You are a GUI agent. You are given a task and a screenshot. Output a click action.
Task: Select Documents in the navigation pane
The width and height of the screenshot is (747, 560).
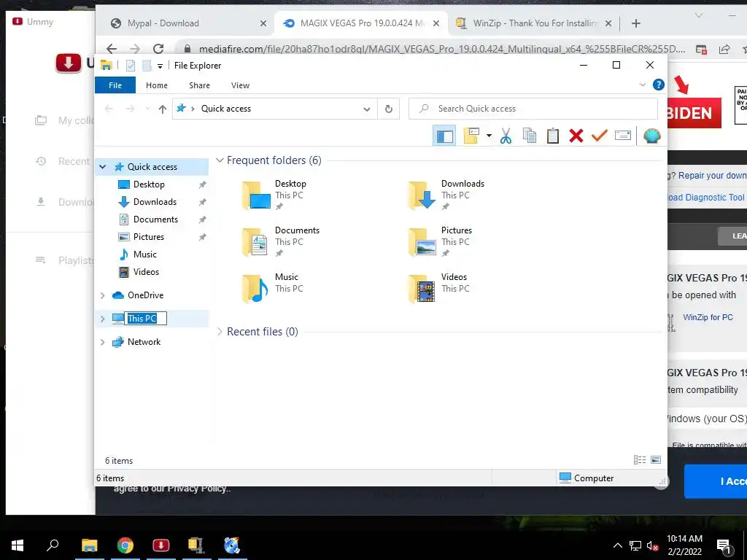tap(155, 219)
